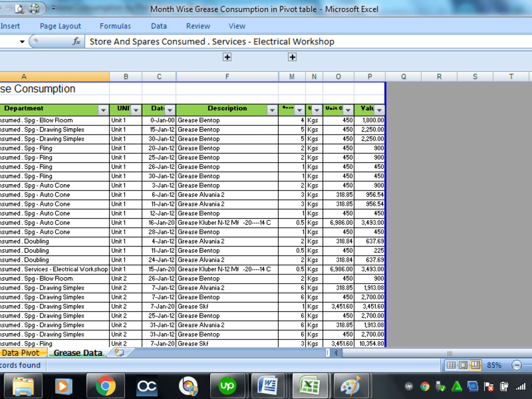Open the View ribbon tab
Viewport: 532px width, 399px height.
237,26
